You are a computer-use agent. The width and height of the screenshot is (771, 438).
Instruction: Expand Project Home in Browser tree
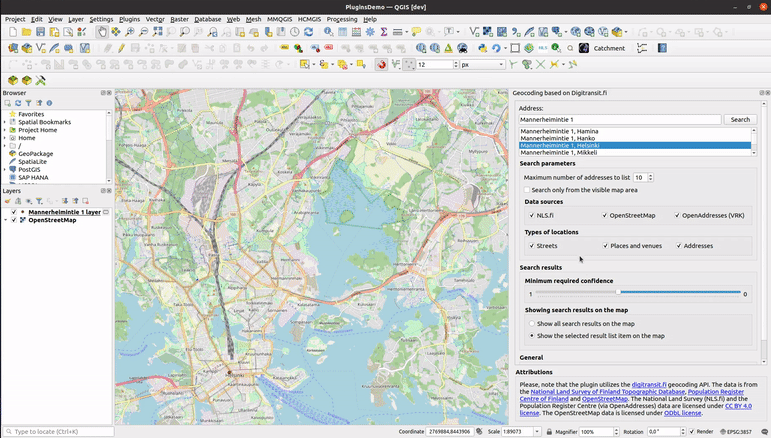(5, 130)
